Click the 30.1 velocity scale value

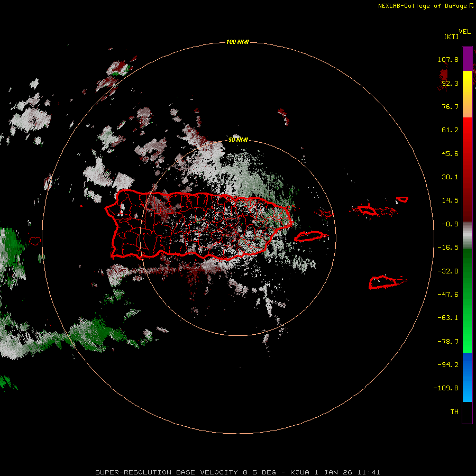(x=450, y=177)
